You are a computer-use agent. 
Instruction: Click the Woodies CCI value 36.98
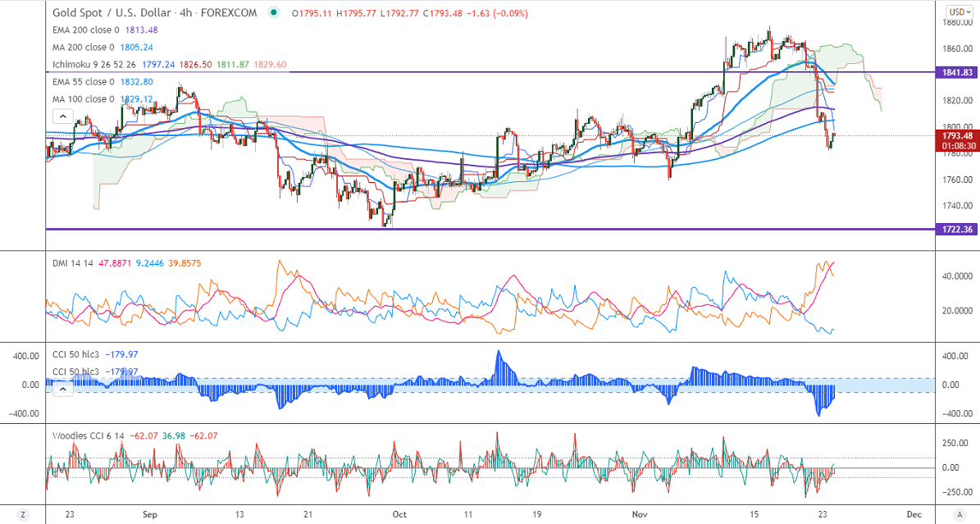(173, 435)
